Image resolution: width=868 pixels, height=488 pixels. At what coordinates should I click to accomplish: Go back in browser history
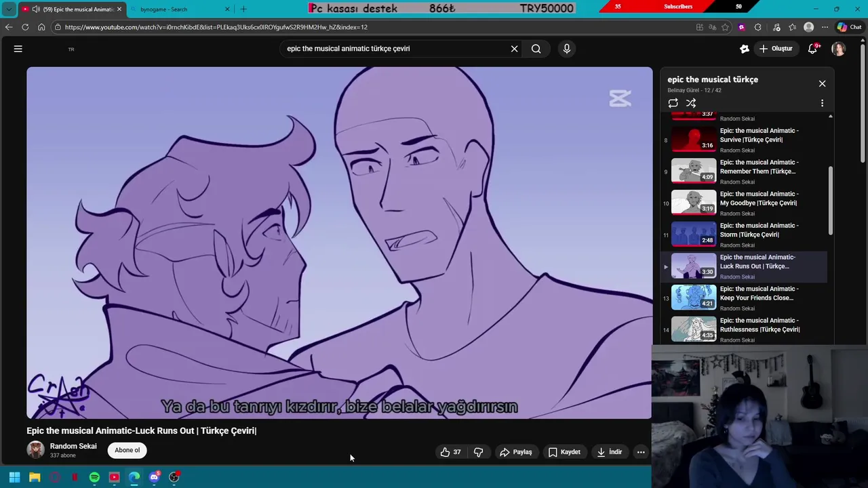(9, 27)
